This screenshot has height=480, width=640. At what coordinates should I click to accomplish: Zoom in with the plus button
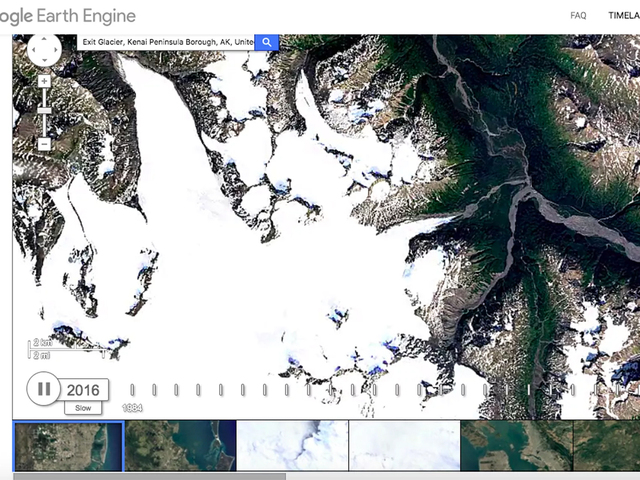pyautogui.click(x=44, y=80)
